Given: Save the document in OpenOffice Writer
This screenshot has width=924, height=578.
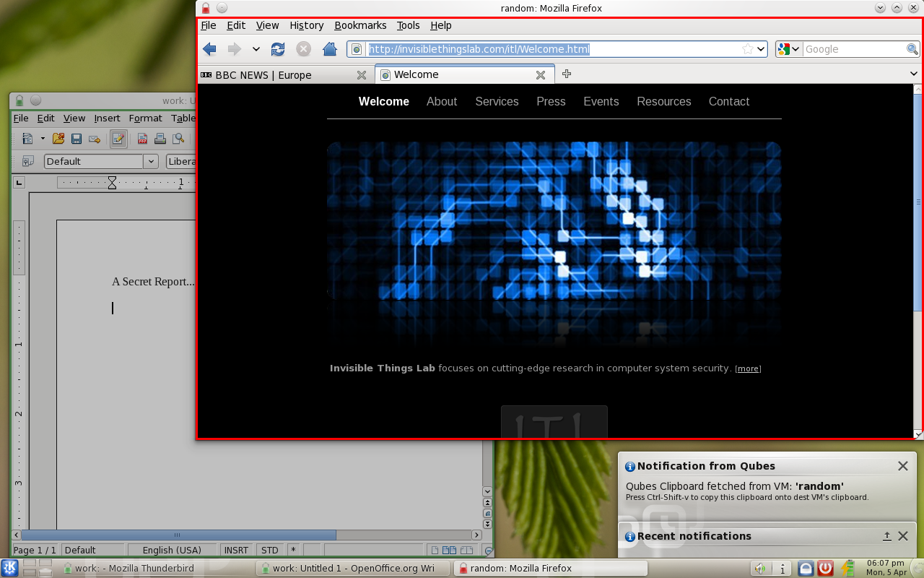Looking at the screenshot, I should tap(77, 139).
